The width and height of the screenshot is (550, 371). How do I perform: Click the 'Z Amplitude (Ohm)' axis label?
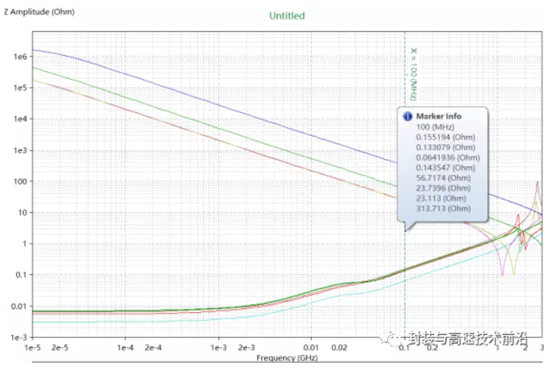[39, 12]
